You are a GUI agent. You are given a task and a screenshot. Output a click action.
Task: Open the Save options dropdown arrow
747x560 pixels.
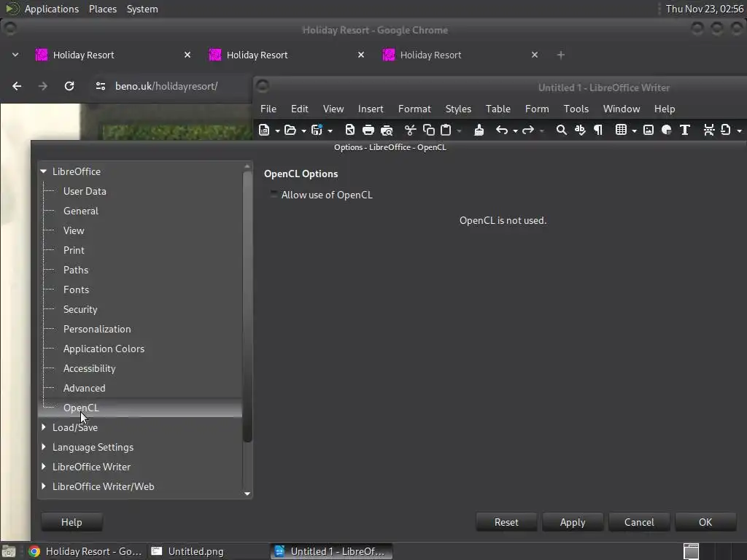(330, 131)
